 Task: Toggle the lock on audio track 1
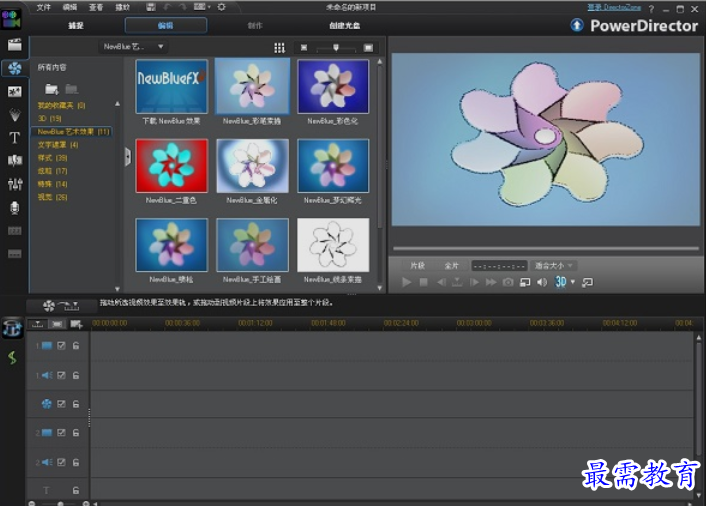pos(76,375)
